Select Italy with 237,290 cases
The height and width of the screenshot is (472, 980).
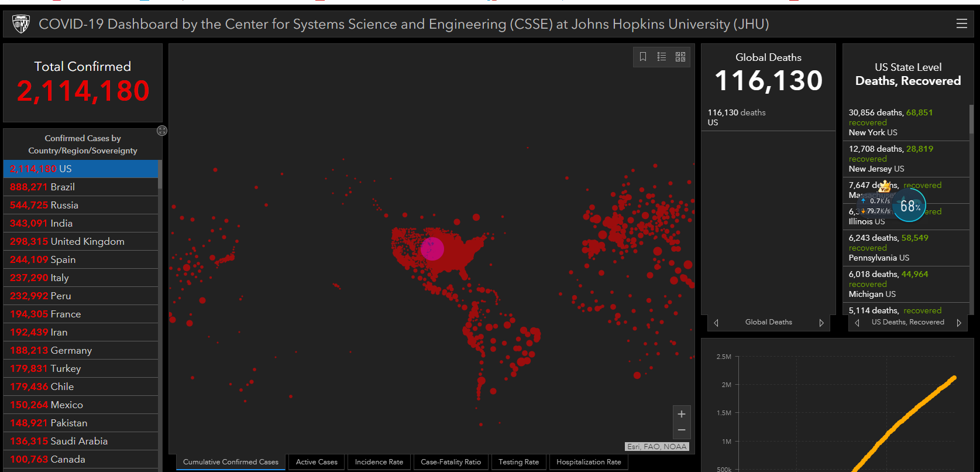(x=81, y=278)
